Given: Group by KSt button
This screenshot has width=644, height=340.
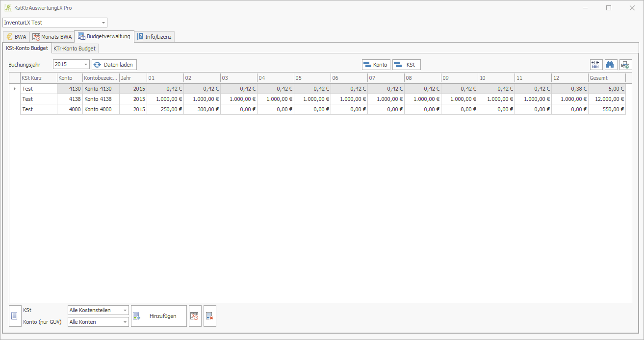Looking at the screenshot, I should pyautogui.click(x=406, y=65).
